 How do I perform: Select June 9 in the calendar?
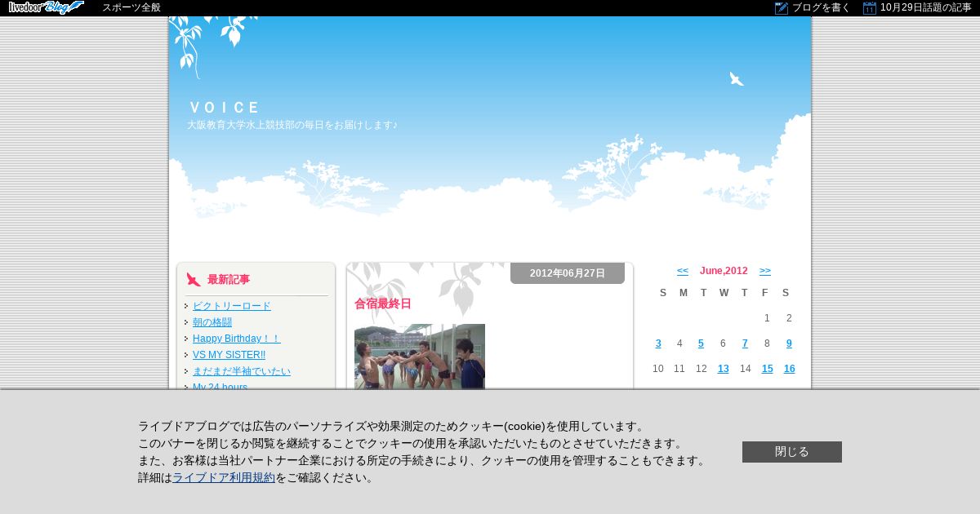coord(789,343)
